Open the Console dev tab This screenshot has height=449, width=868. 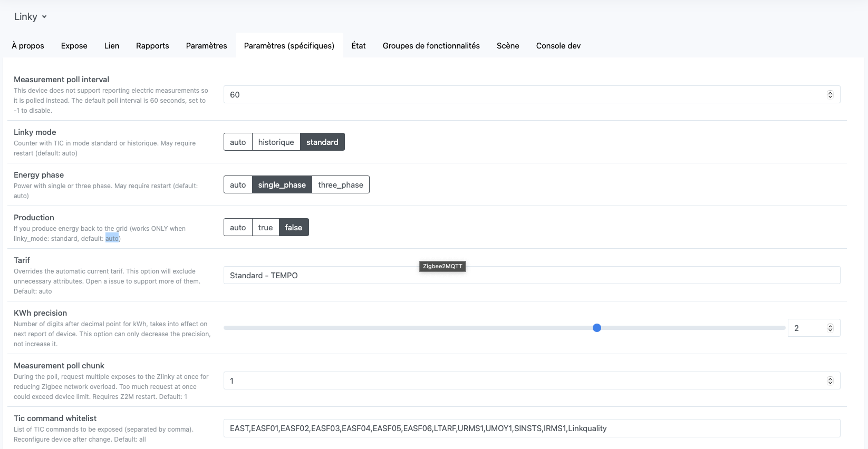tap(558, 46)
